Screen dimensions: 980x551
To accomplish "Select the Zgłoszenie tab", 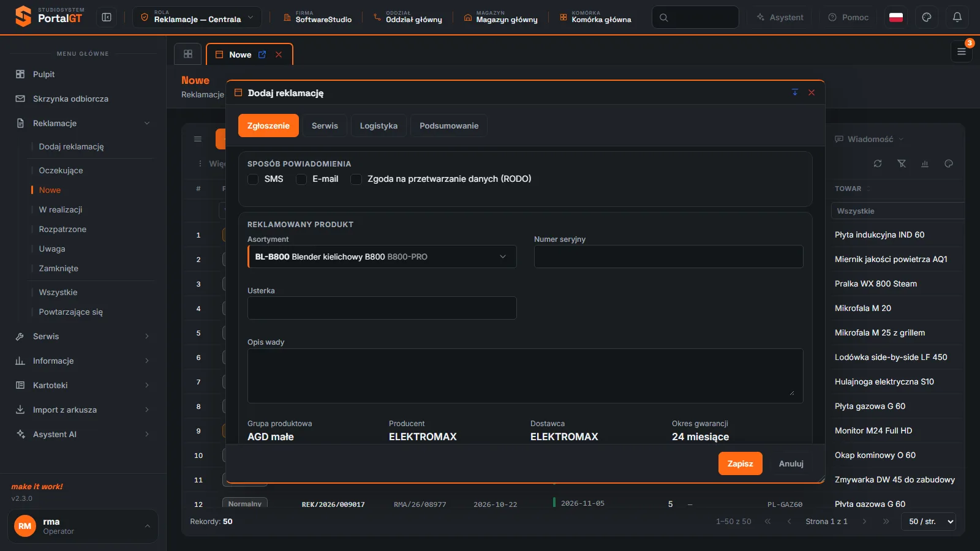I will tap(268, 126).
